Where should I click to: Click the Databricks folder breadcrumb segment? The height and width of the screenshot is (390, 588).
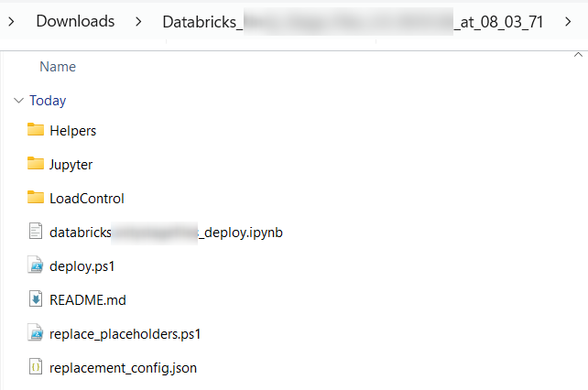(x=353, y=21)
